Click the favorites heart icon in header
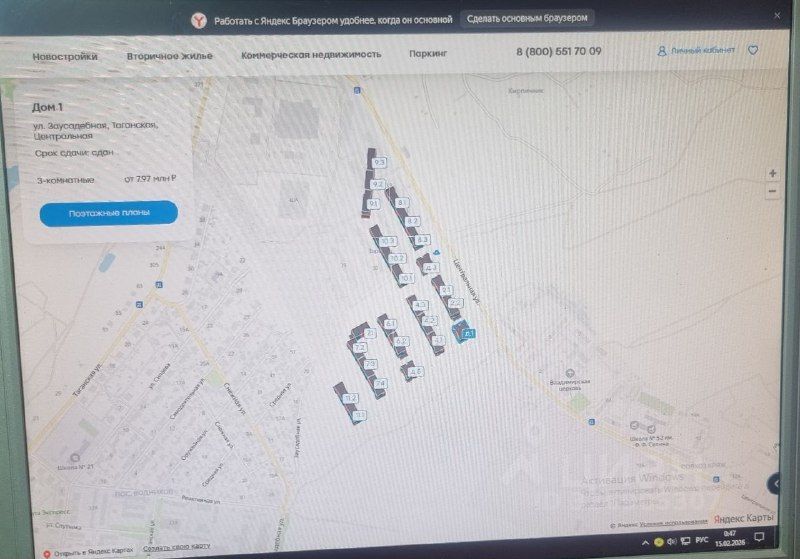Screen dimensions: 800x559 point(753,50)
